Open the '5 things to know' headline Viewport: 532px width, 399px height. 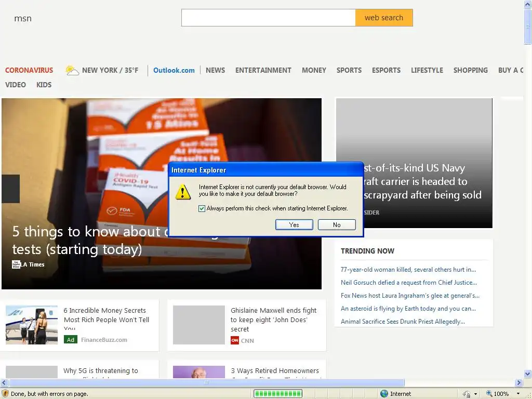click(88, 240)
